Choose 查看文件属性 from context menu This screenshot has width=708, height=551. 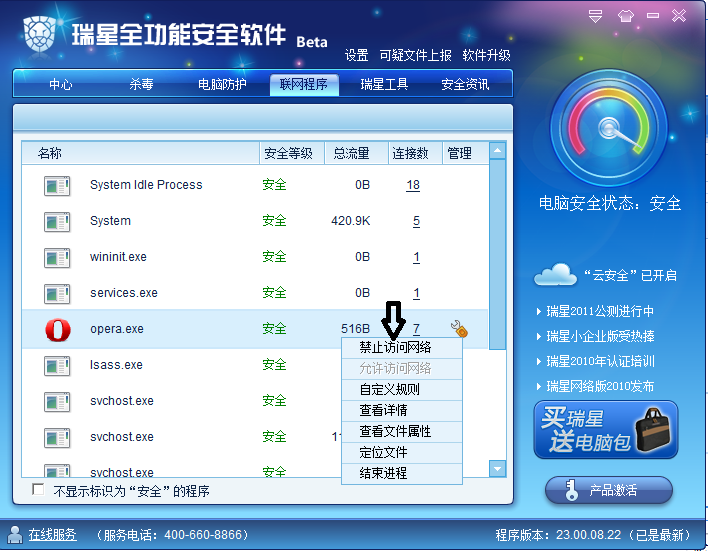(x=402, y=432)
